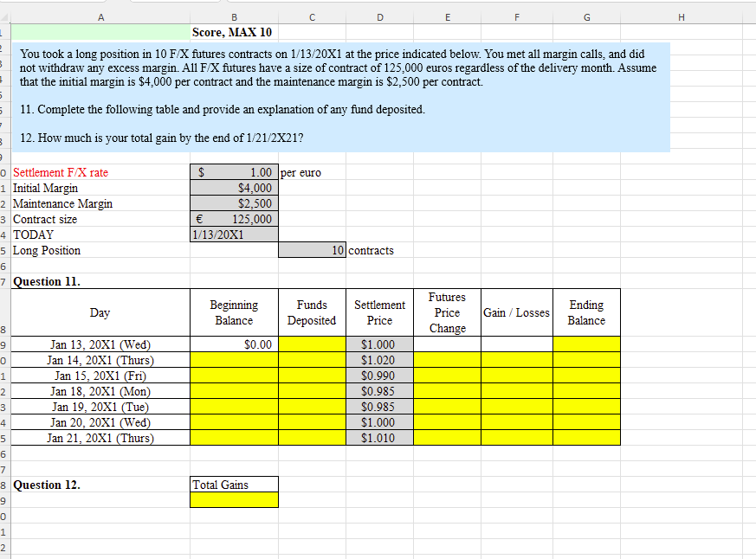756x559 pixels.
Task: Select Gain / Losses cell for Jan 15
Action: [517, 376]
